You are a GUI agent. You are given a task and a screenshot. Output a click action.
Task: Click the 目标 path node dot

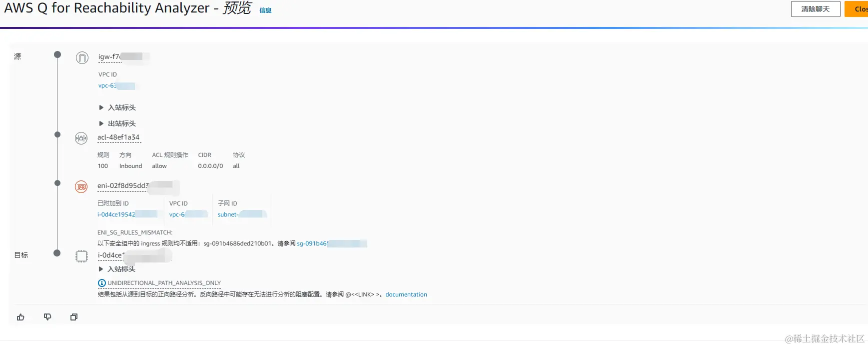(57, 253)
